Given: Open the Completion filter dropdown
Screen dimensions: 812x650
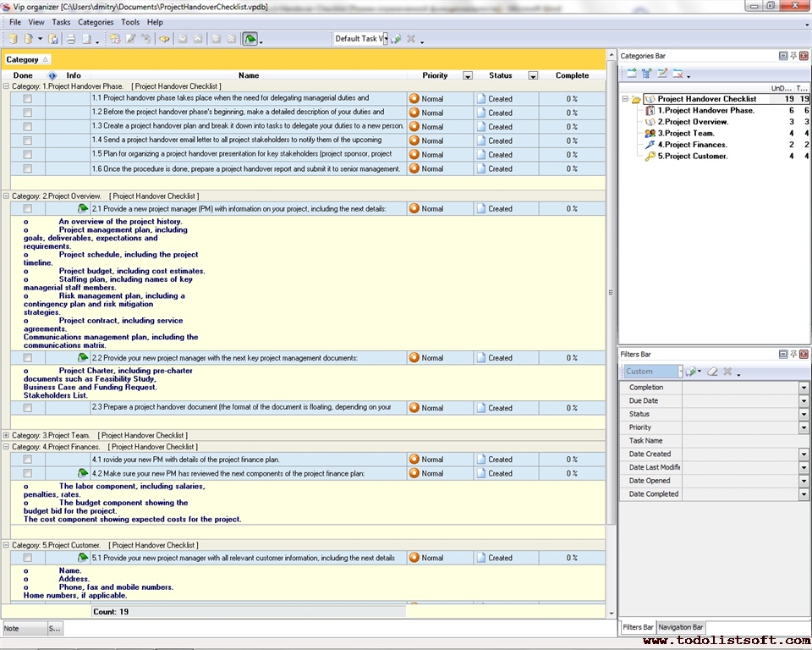Looking at the screenshot, I should (804, 388).
